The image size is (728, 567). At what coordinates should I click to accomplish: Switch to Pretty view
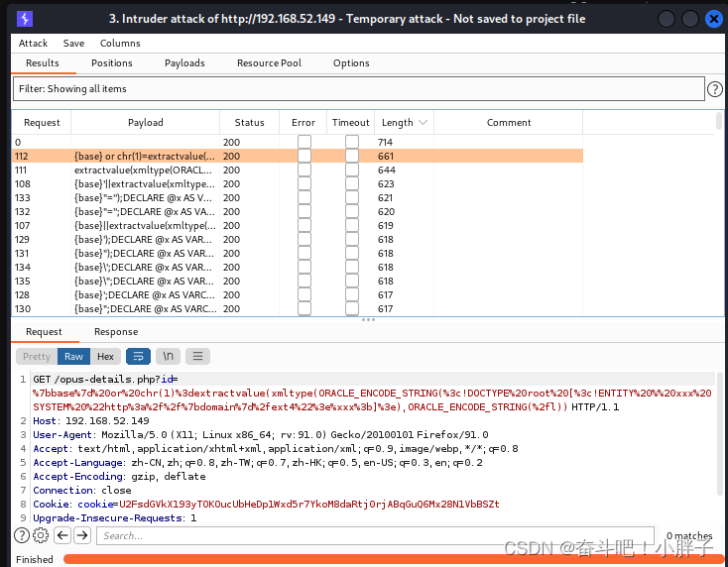(x=37, y=356)
